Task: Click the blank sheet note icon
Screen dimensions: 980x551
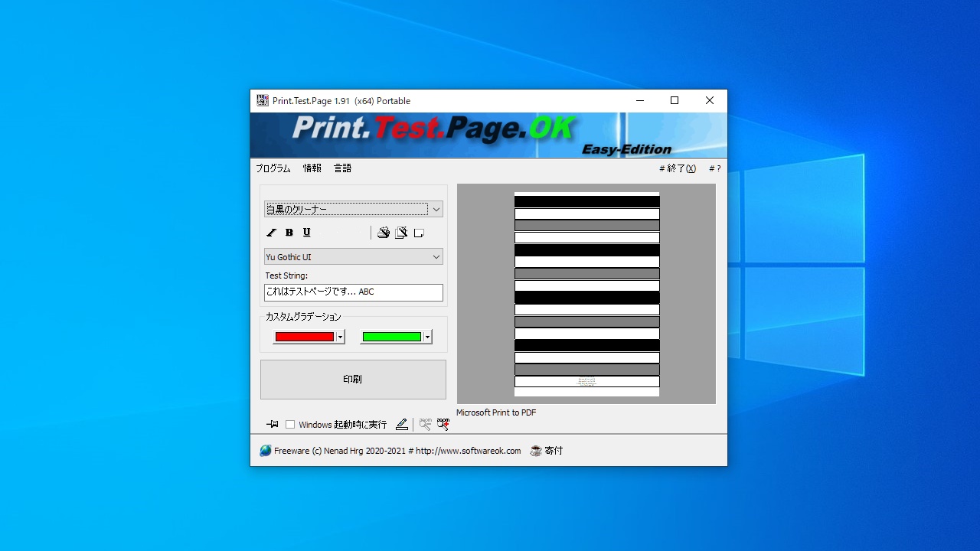Action: click(x=419, y=233)
